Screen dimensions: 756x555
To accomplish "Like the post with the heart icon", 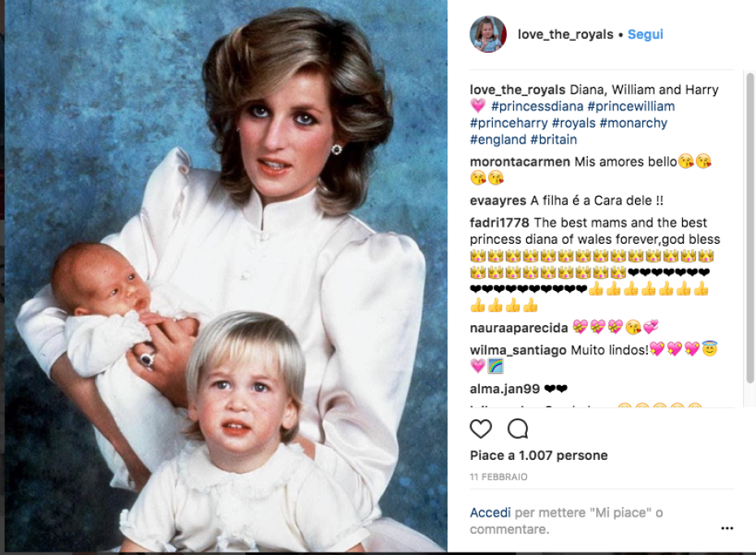I will 481,428.
